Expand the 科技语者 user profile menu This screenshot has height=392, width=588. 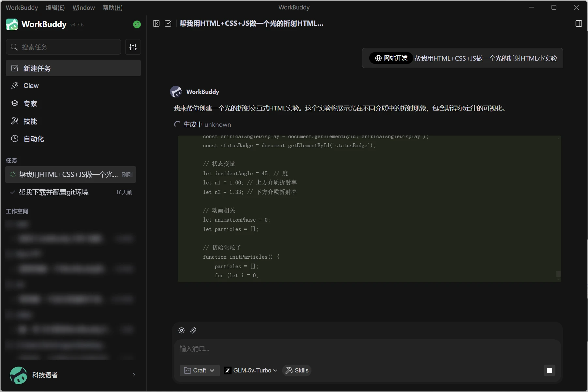click(73, 375)
